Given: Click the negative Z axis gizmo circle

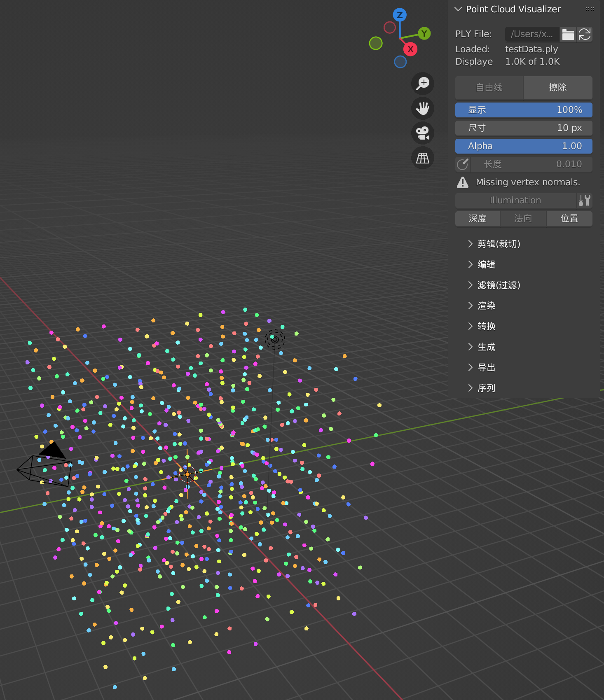Looking at the screenshot, I should (x=400, y=62).
